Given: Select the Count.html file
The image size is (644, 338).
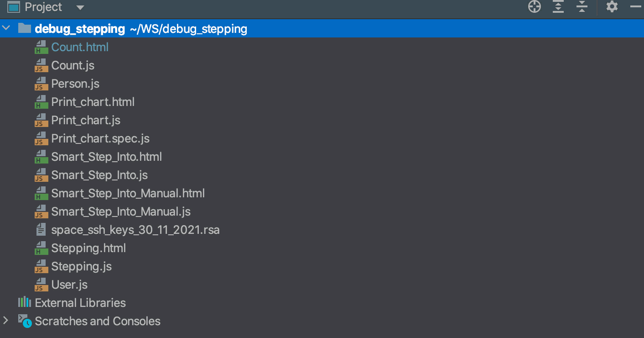Looking at the screenshot, I should tap(80, 47).
